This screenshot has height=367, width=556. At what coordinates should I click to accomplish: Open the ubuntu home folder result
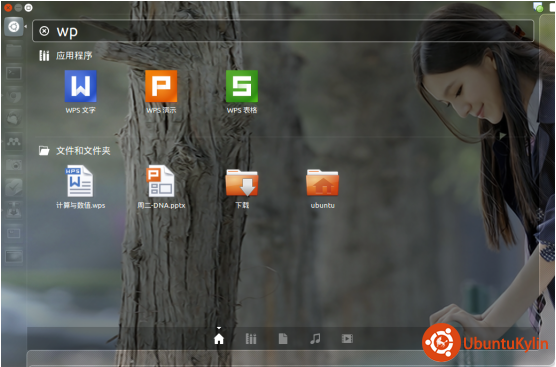pyautogui.click(x=322, y=189)
